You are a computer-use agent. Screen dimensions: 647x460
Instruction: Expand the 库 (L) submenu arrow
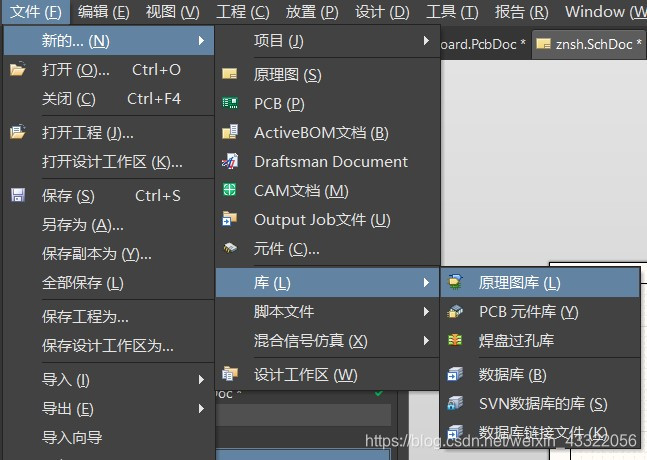click(426, 283)
